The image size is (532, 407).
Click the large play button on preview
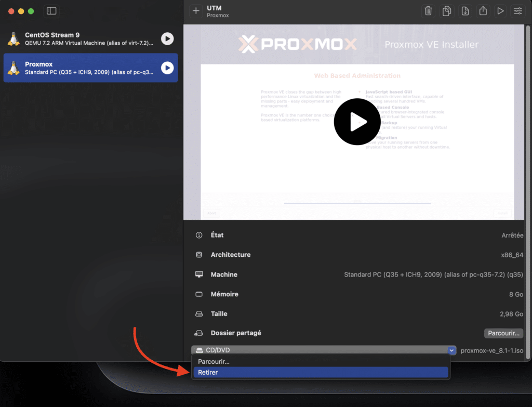tap(357, 122)
